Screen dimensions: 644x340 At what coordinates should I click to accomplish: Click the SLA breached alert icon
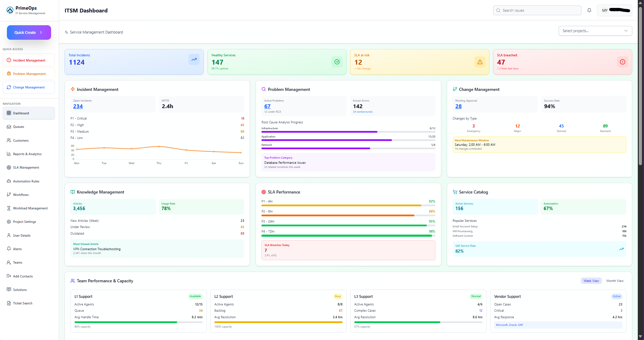click(623, 62)
